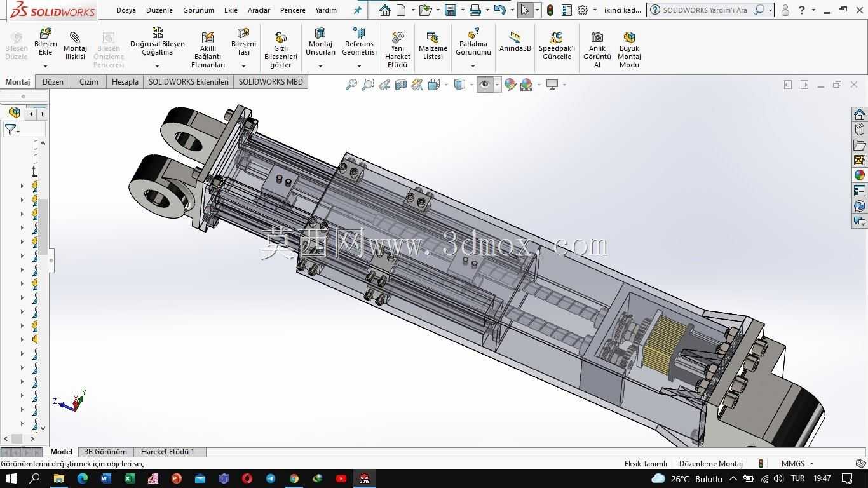
Task: Open the Malzeme Listesi tool
Action: point(433,46)
